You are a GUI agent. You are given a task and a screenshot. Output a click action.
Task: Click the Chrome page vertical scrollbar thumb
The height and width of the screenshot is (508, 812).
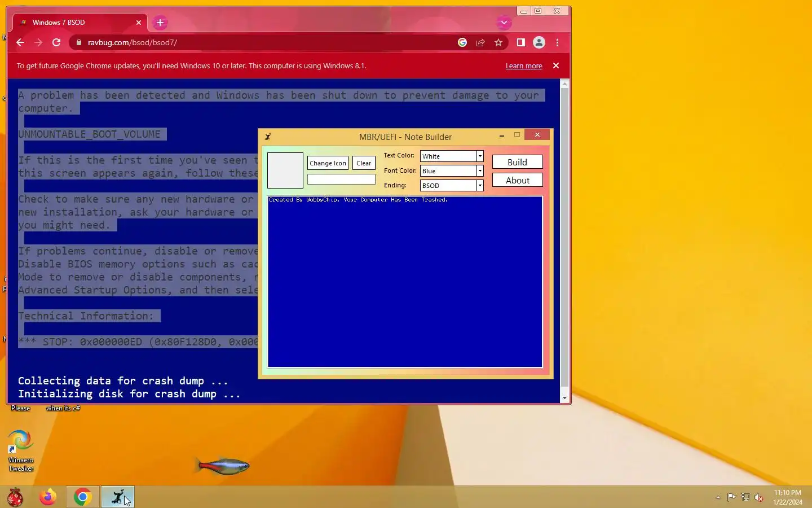pyautogui.click(x=564, y=238)
